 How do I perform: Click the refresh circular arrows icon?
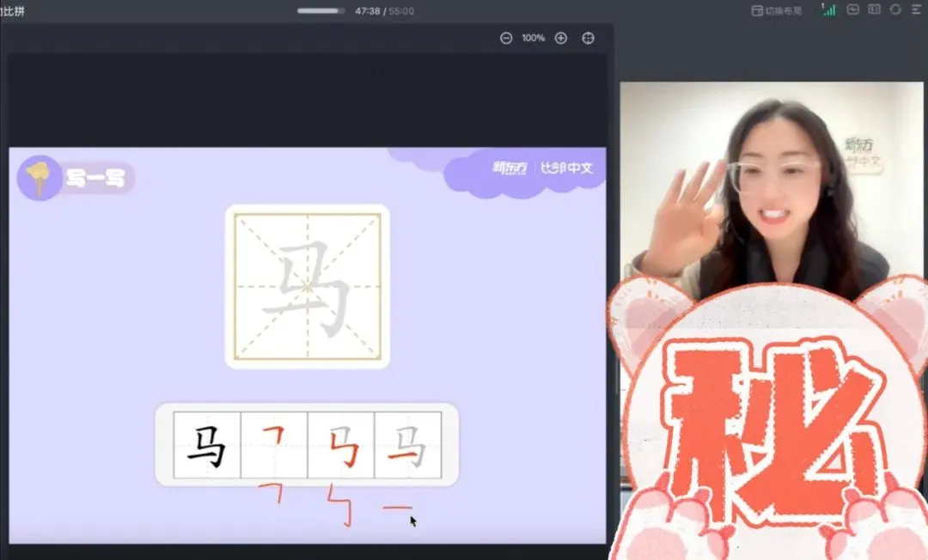895,9
